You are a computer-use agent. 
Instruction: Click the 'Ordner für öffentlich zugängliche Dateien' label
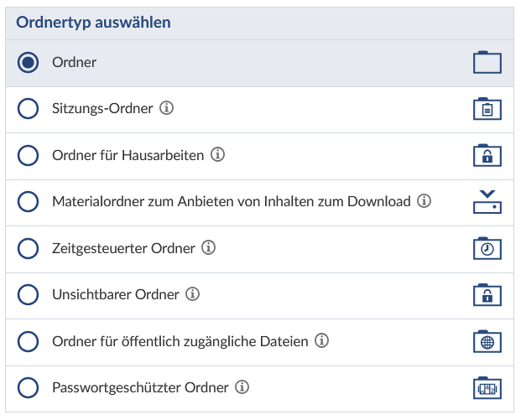pos(180,341)
